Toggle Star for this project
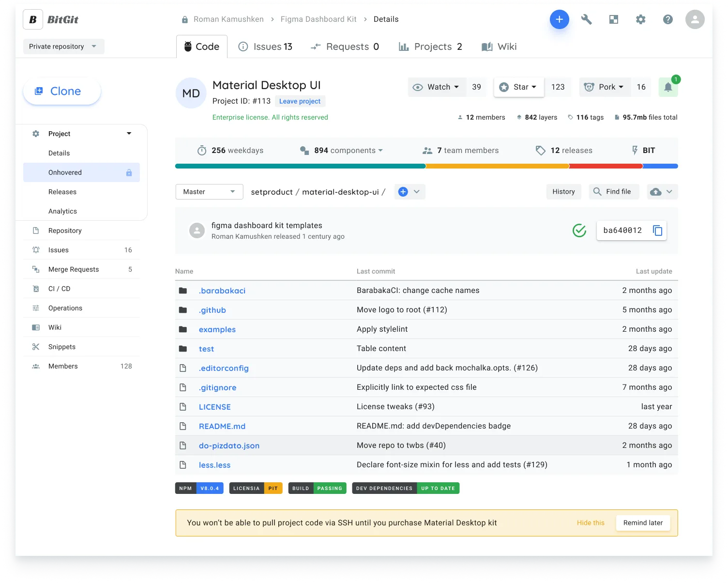 tap(519, 87)
